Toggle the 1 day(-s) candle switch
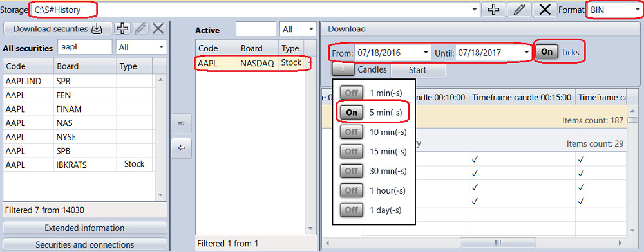Image resolution: width=644 pixels, height=252 pixels. (352, 210)
